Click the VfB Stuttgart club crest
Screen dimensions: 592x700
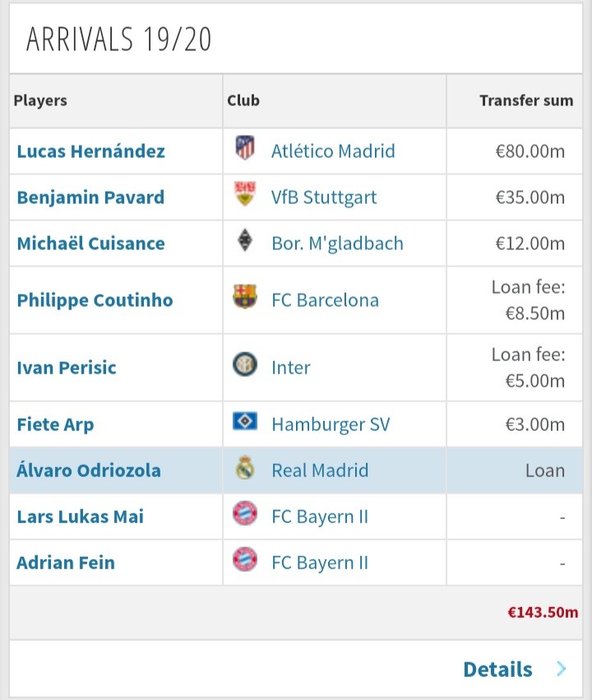pyautogui.click(x=245, y=196)
